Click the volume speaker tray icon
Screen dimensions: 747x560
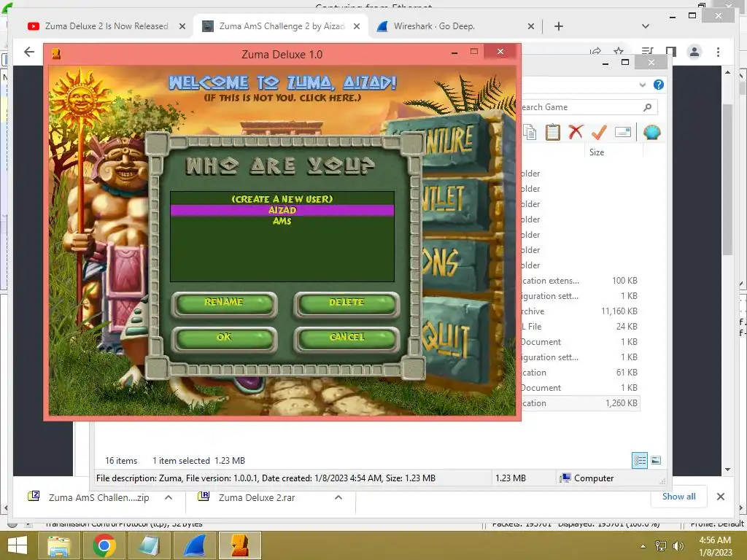(678, 546)
